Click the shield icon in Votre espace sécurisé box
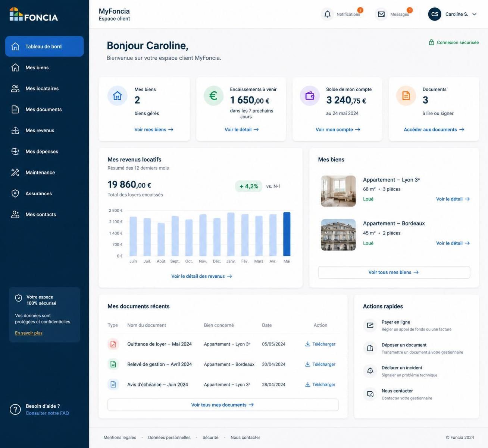488x448 pixels. (x=19, y=298)
